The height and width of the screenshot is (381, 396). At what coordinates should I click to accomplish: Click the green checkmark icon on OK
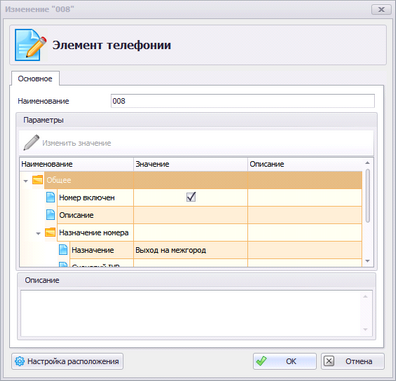click(261, 361)
